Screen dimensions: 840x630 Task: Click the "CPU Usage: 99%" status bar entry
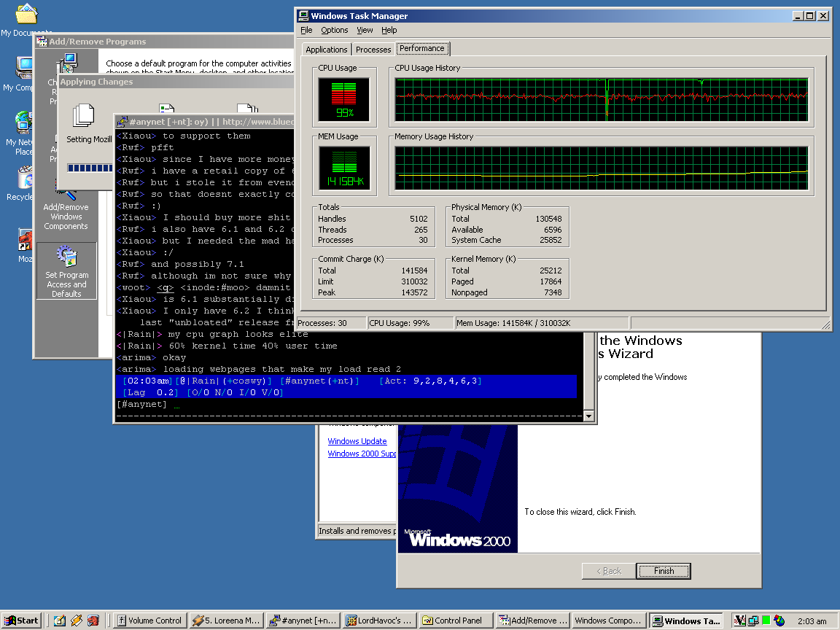pos(411,323)
